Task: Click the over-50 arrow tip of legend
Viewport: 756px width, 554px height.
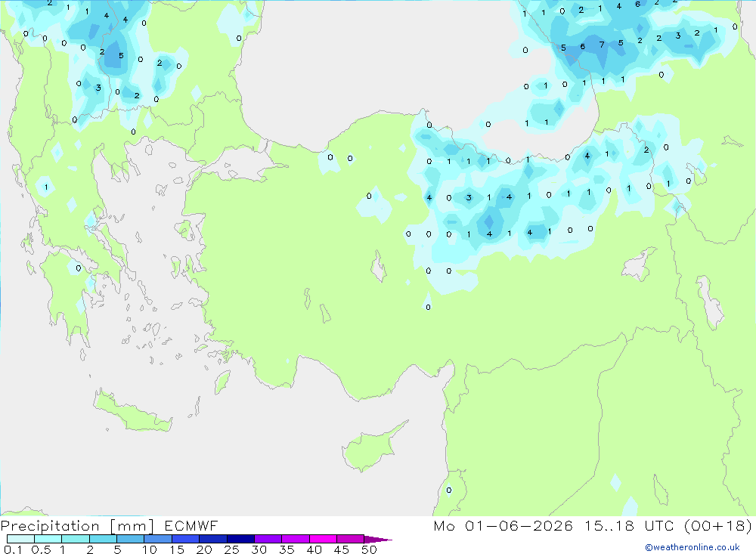Action: (379, 539)
